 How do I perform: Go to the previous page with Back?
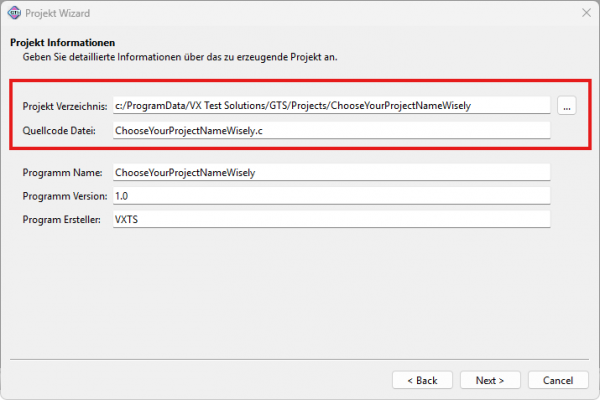click(x=421, y=380)
